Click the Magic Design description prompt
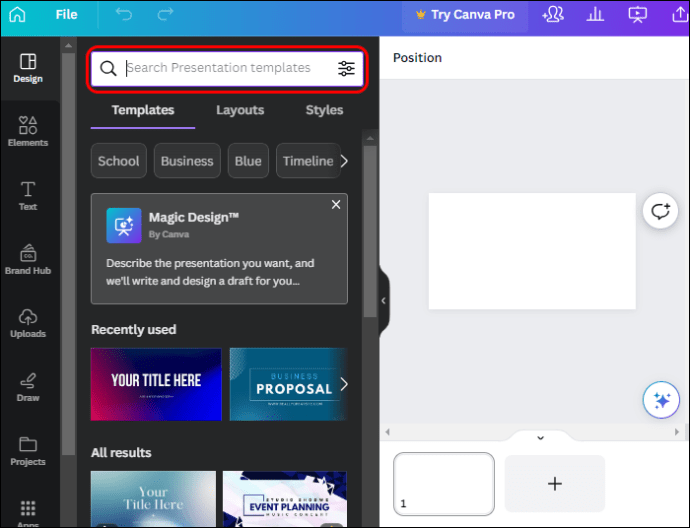This screenshot has height=528, width=690. (x=210, y=272)
